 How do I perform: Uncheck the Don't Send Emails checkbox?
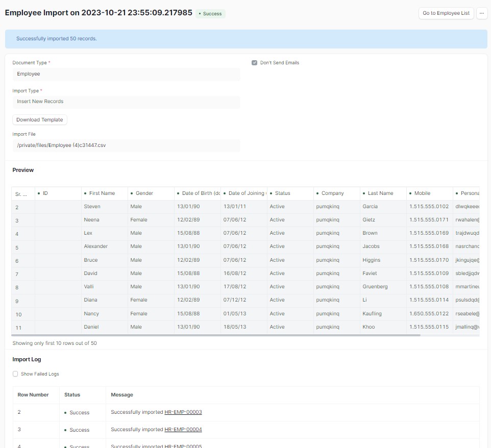[254, 62]
